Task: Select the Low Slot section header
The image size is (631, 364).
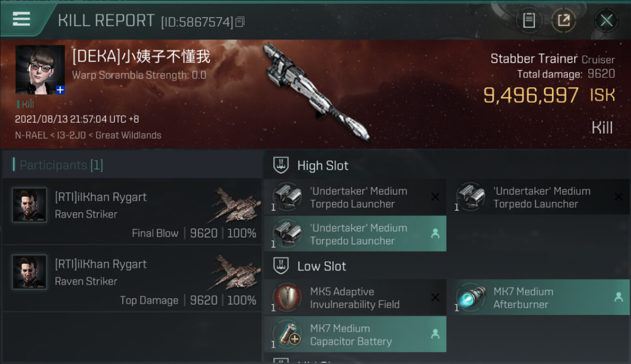Action: coord(322,266)
